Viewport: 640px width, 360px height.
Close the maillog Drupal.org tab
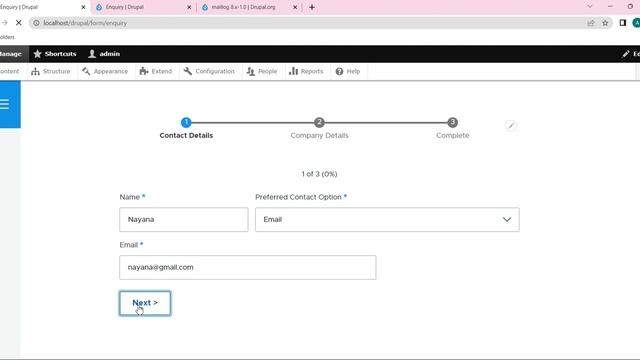click(295, 7)
